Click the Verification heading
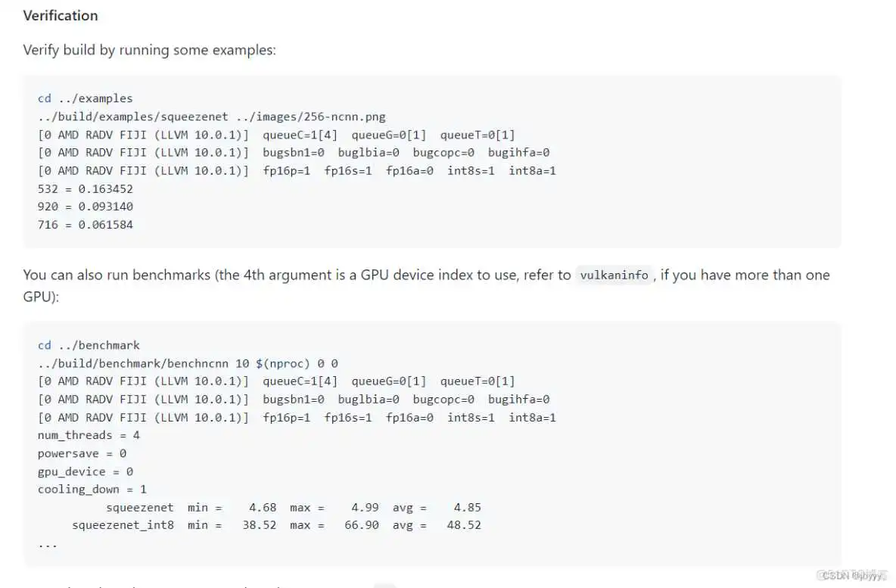The width and height of the screenshot is (896, 588). pos(61,16)
